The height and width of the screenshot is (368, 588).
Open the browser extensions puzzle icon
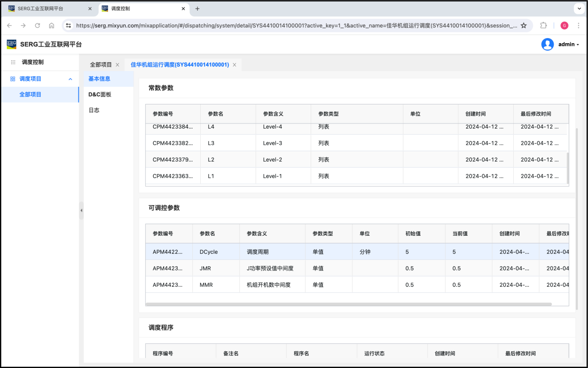(543, 26)
